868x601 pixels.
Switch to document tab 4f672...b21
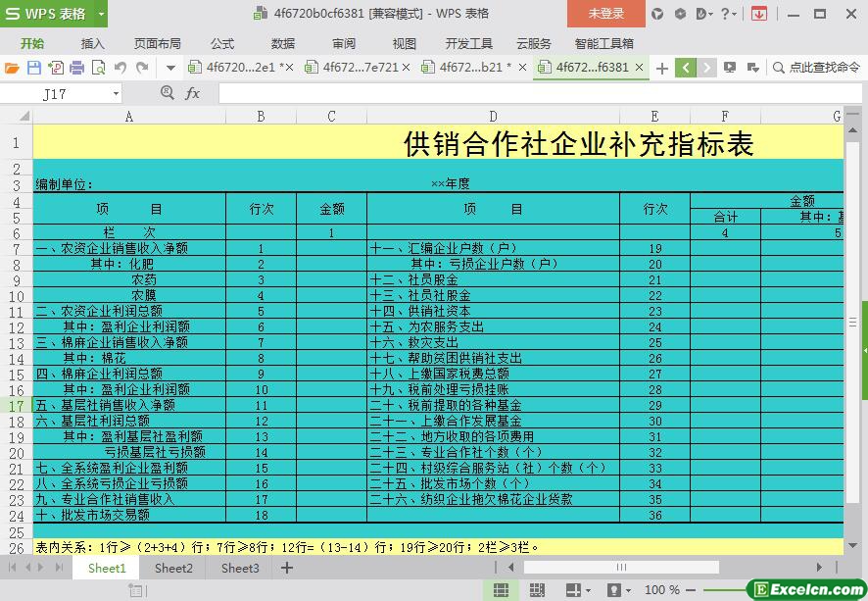tap(470, 68)
